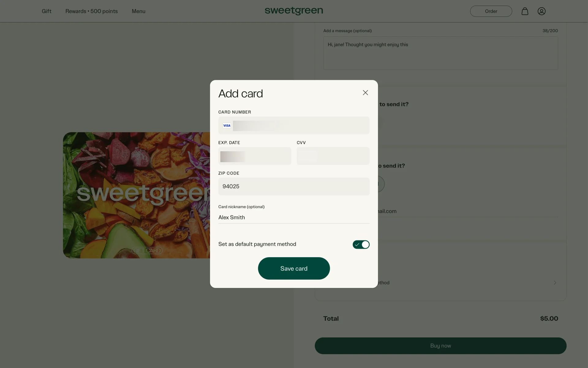
Task: Open the Rewards 500 points page
Action: click(x=91, y=11)
